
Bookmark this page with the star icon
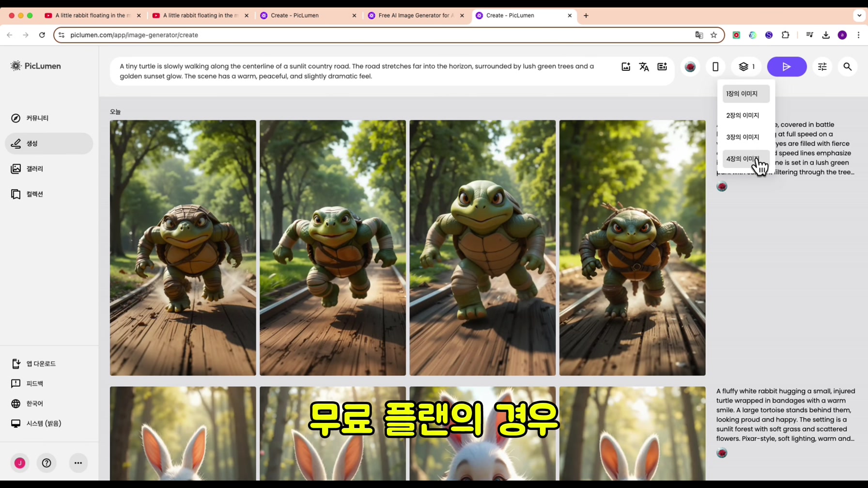(713, 35)
